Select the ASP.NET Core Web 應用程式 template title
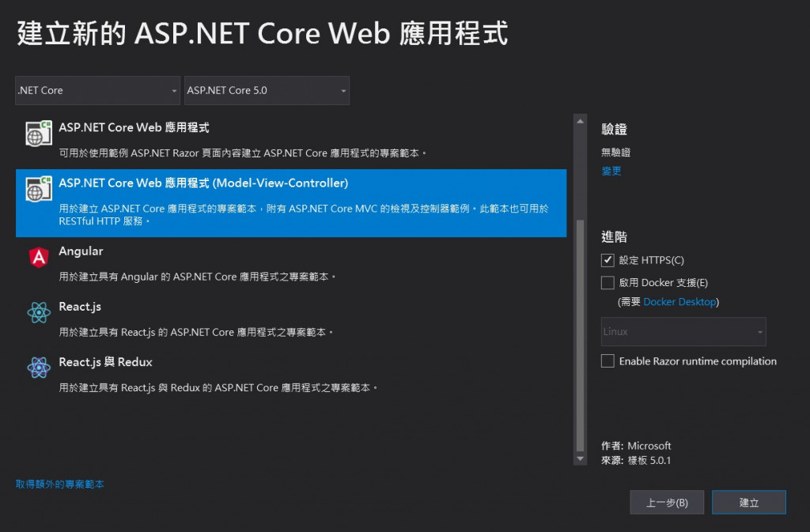Viewport: 810px width, 532px height. point(134,127)
